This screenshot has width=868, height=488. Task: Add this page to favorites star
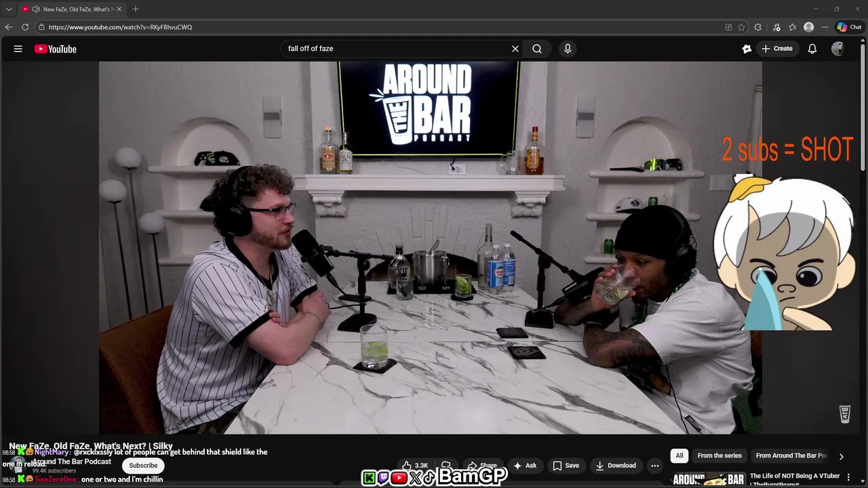pos(741,27)
